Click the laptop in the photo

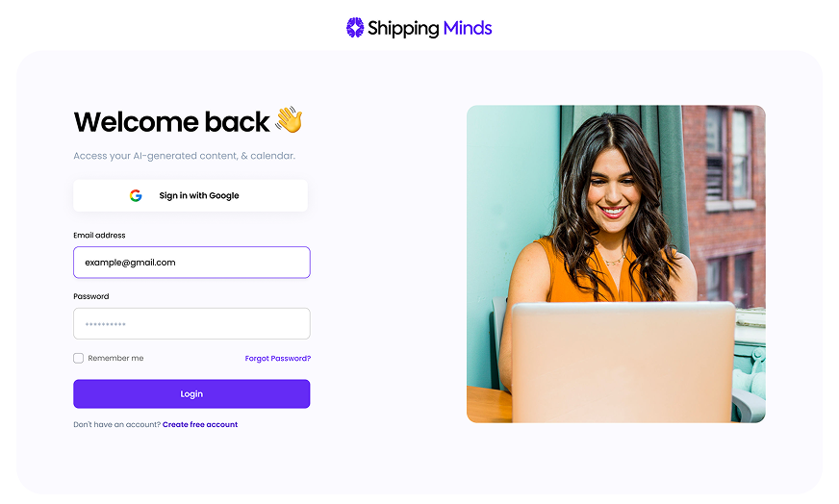click(x=623, y=363)
